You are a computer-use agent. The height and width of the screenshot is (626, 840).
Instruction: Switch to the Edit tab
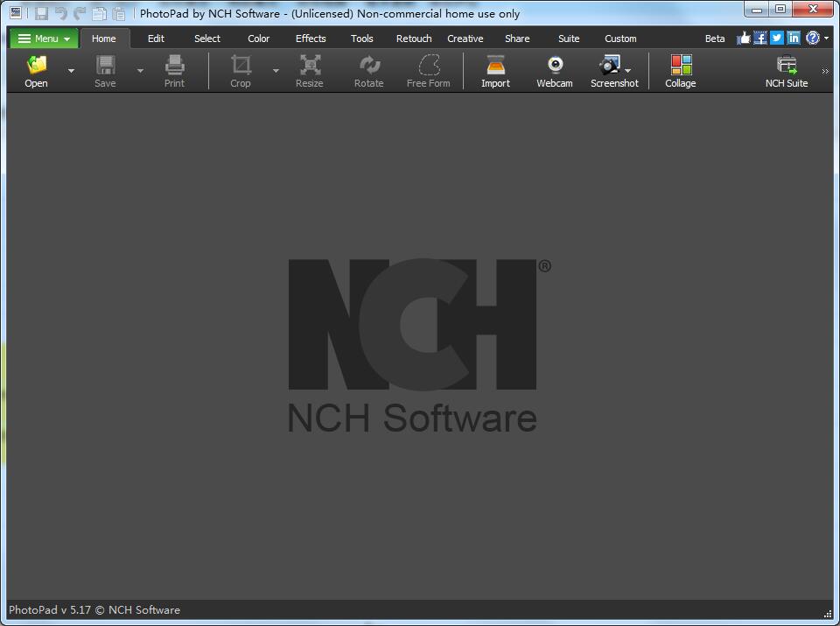click(156, 39)
